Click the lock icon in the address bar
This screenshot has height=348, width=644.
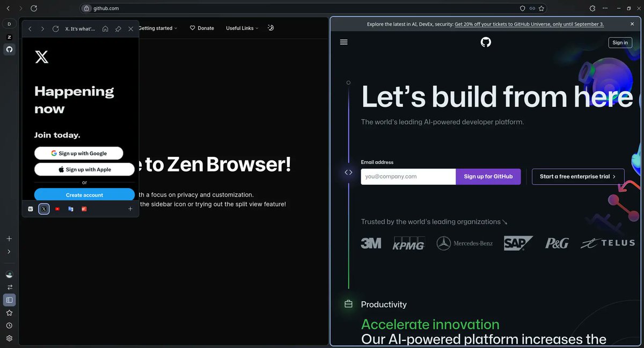tap(86, 9)
